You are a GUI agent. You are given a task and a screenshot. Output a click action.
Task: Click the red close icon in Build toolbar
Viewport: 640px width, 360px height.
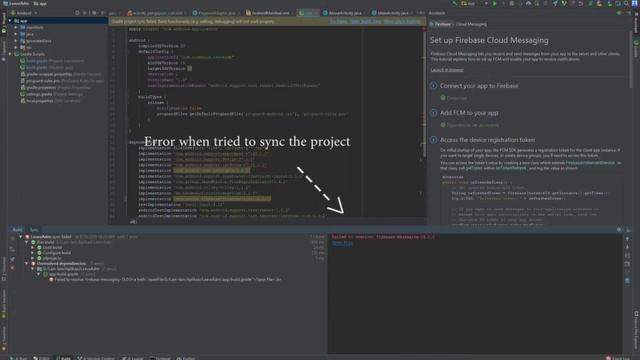[x=12, y=268]
